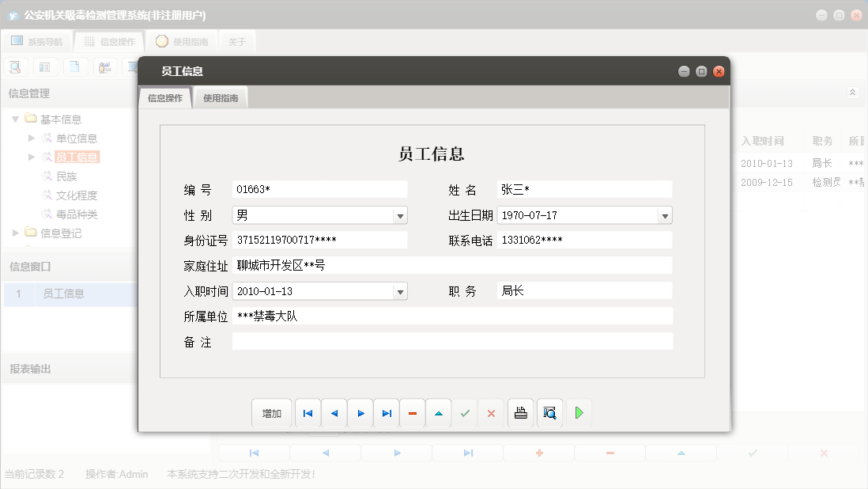868x489 pixels.
Task: Open print preview with the magnifier document icon
Action: [549, 412]
